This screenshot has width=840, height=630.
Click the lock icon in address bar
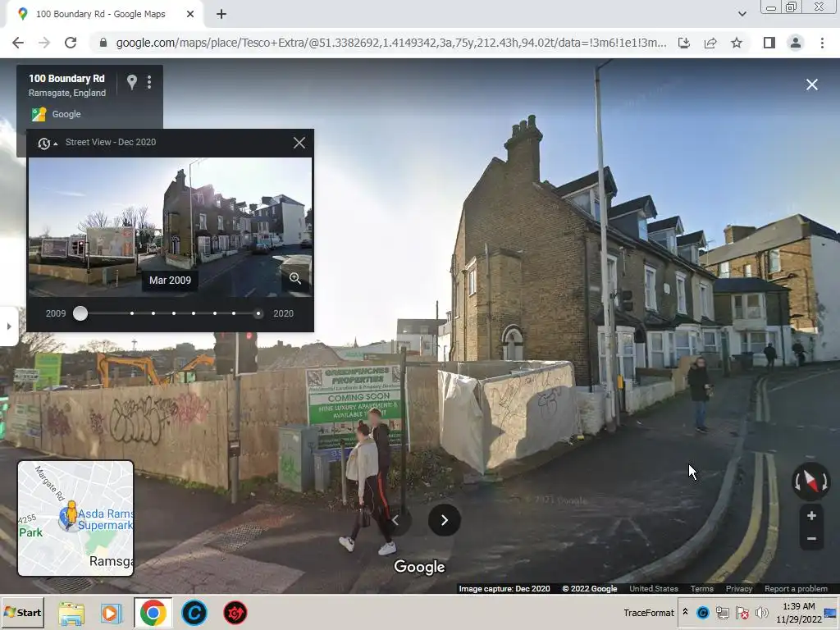click(x=103, y=43)
